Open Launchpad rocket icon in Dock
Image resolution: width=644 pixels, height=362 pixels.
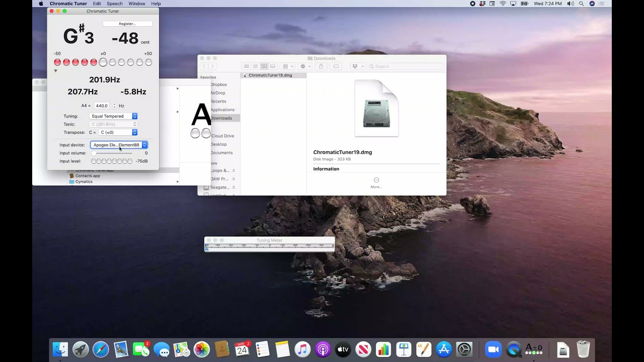pyautogui.click(x=80, y=349)
